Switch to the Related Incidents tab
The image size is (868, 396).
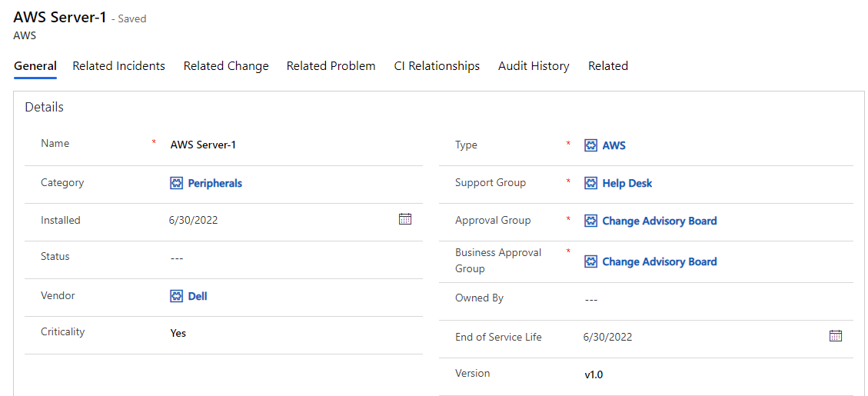point(118,66)
